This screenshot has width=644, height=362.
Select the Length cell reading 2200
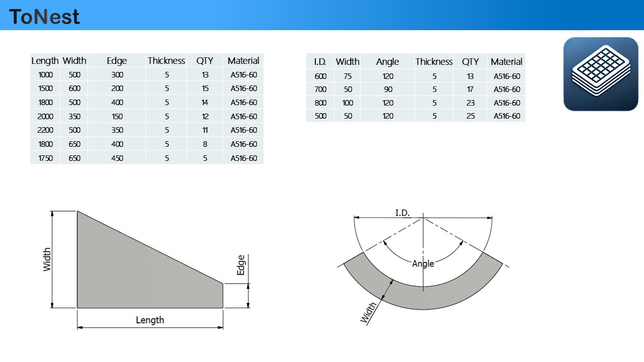coord(45,130)
